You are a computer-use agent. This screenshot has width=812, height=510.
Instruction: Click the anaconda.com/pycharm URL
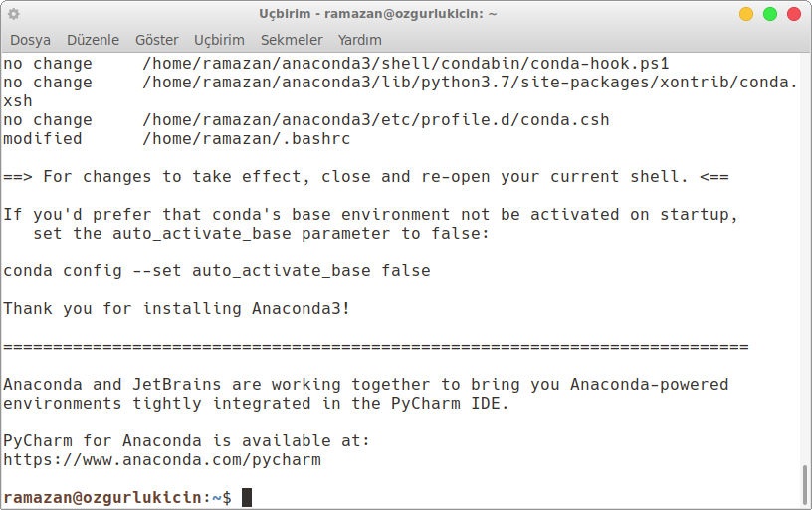[162, 460]
